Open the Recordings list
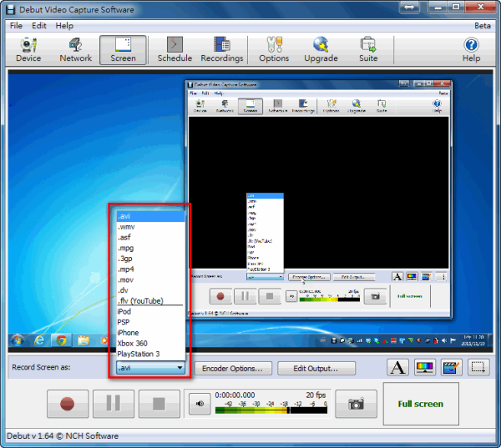 tap(222, 50)
